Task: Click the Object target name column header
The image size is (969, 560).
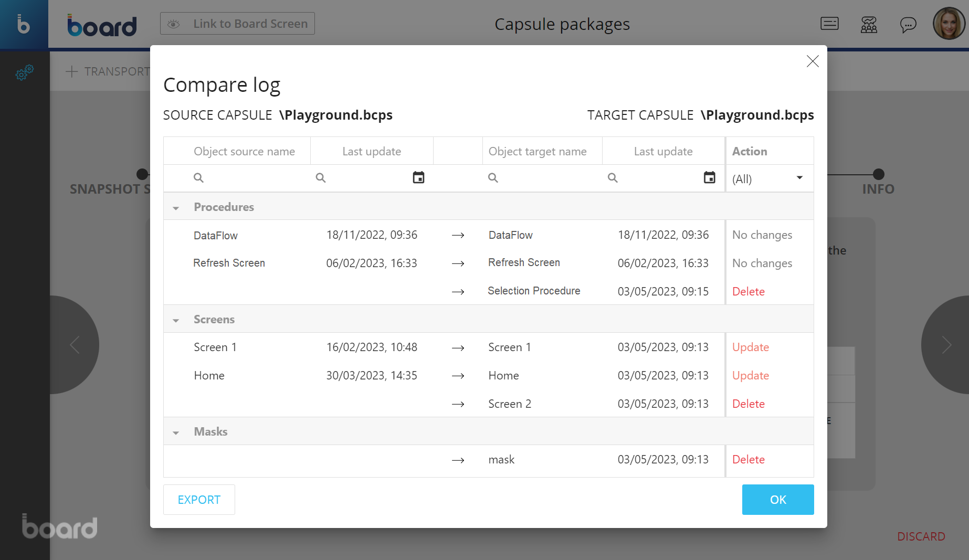Action: pos(538,151)
